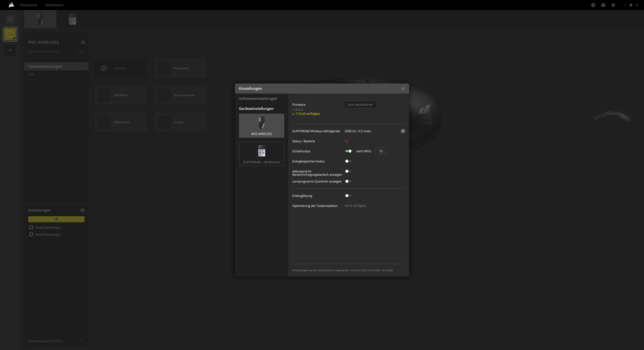Check the Neue Zuweisung 2 checkbox

click(31, 227)
